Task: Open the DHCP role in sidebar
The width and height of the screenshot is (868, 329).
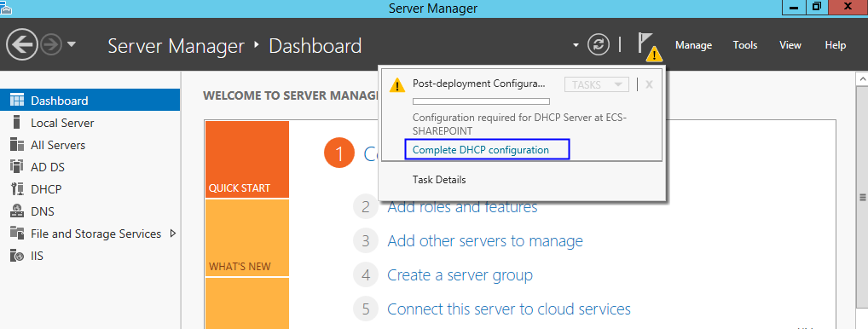Action: point(46,189)
